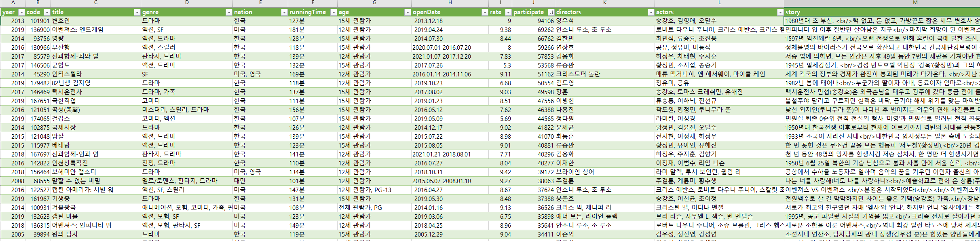Open the directors column filter dropdown
The width and height of the screenshot is (980, 241).
tap(651, 12)
